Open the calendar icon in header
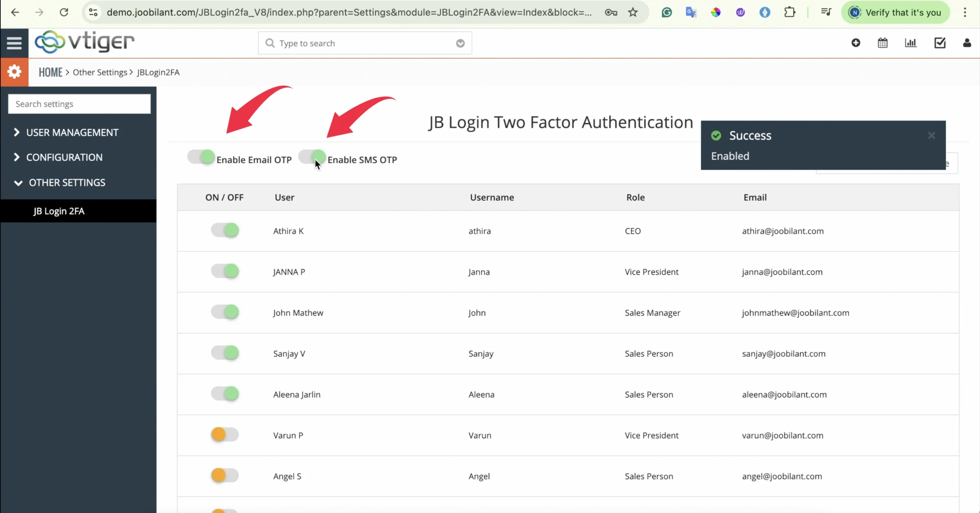Image resolution: width=980 pixels, height=513 pixels. coord(882,43)
